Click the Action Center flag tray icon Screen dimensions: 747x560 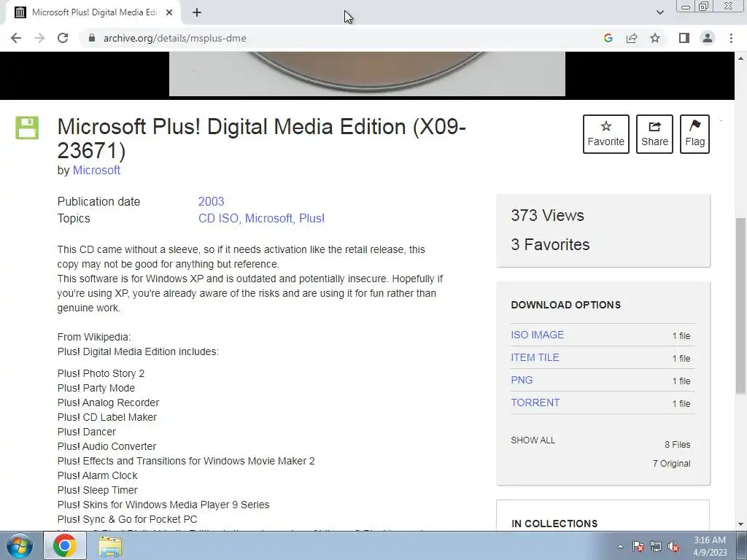click(x=638, y=547)
